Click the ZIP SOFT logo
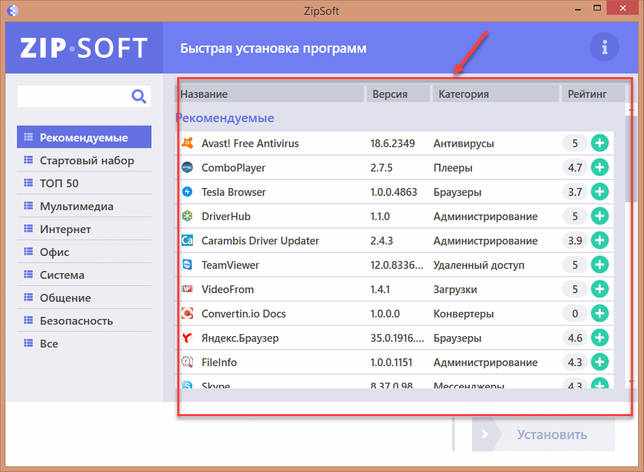Screen dimensions: 644x472 (84, 48)
